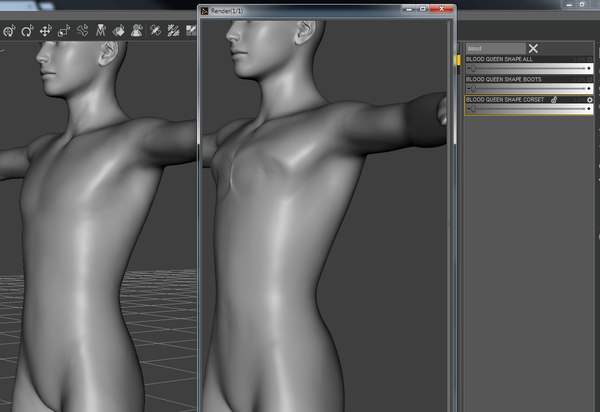
Task: Adjust the Blood Queen Shape Boots slider
Action: pos(529,89)
